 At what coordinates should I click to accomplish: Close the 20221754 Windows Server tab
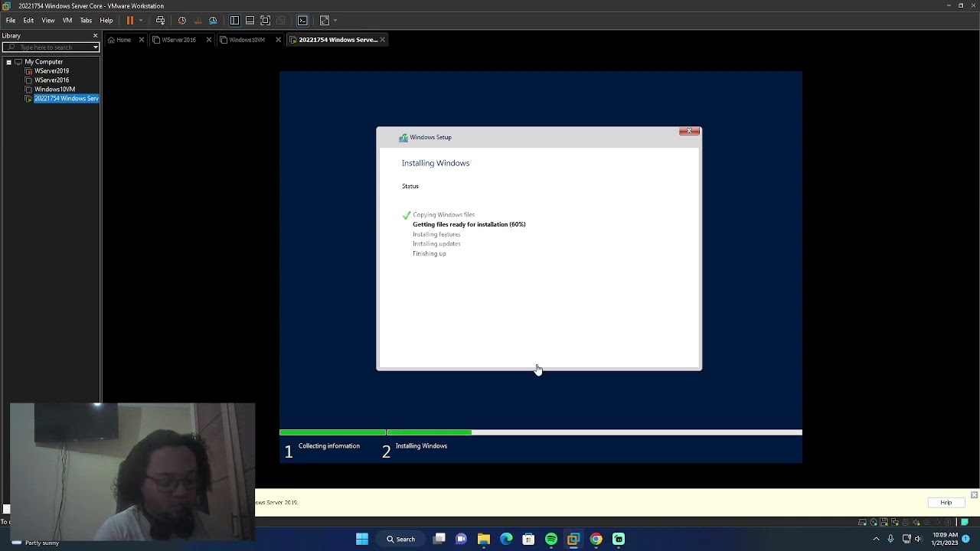click(382, 40)
